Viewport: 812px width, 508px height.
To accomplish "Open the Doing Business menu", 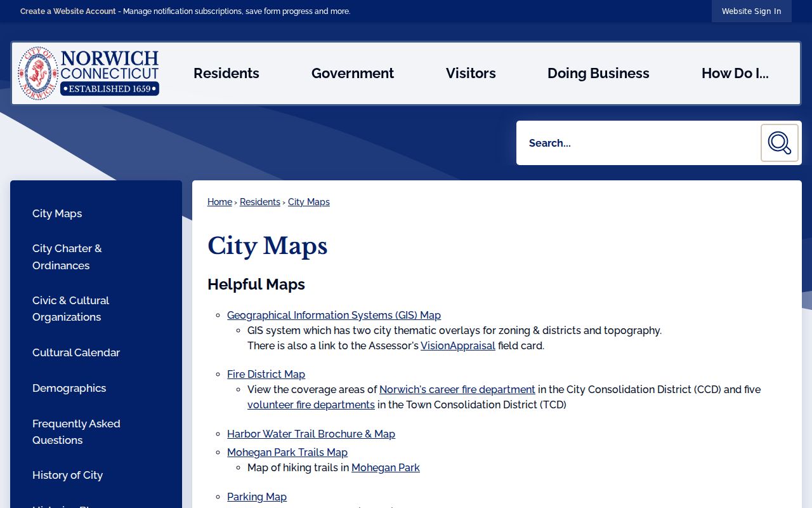I will [598, 73].
